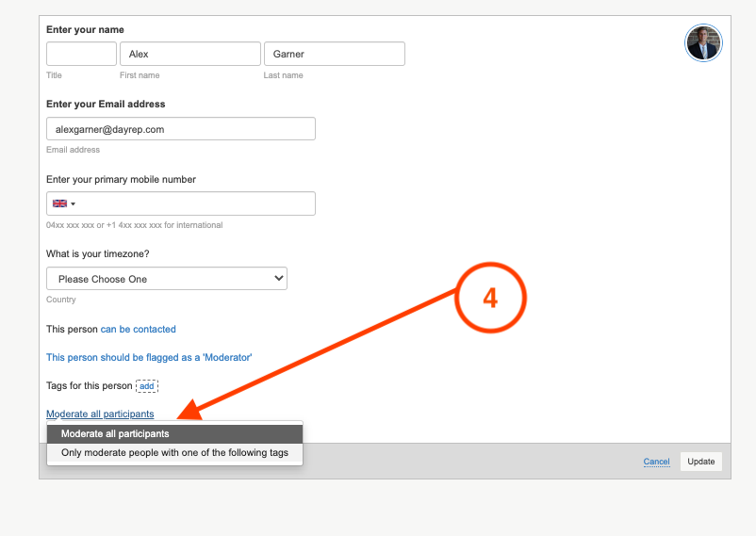The width and height of the screenshot is (756, 536).
Task: Toggle the flagged as 'Moderator' setting
Action: 149,357
